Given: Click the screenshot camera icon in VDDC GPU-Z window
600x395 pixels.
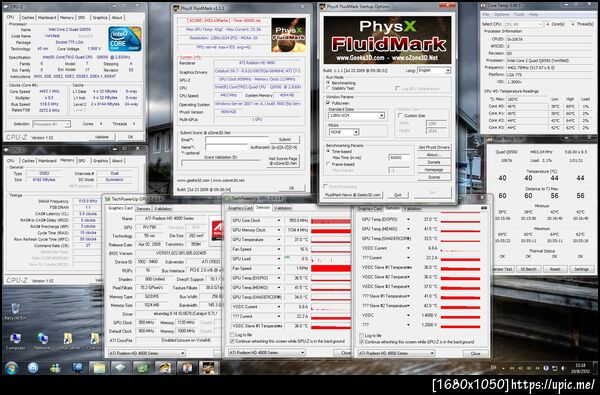Looking at the screenshot, I should coord(484,208).
